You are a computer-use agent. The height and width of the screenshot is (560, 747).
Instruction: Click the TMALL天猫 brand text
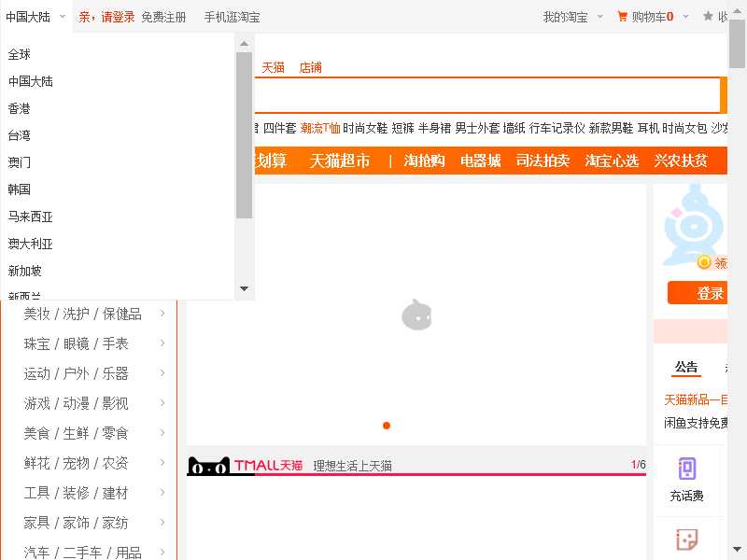point(268,465)
